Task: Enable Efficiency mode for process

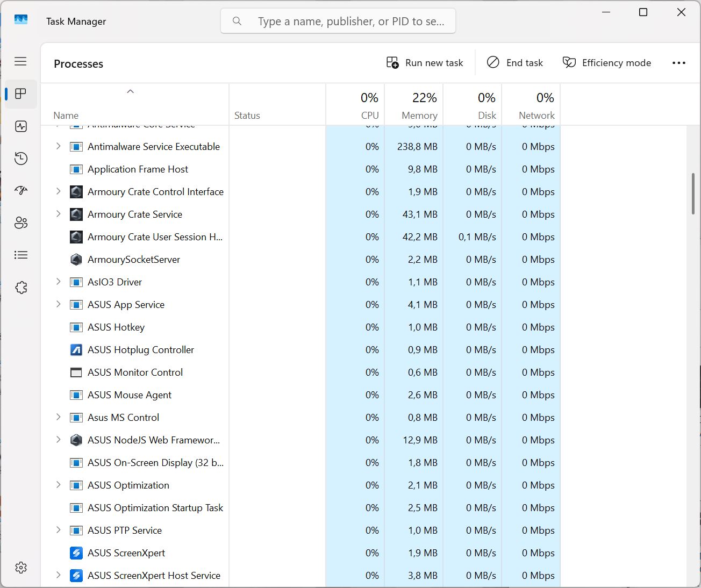Action: coord(607,63)
